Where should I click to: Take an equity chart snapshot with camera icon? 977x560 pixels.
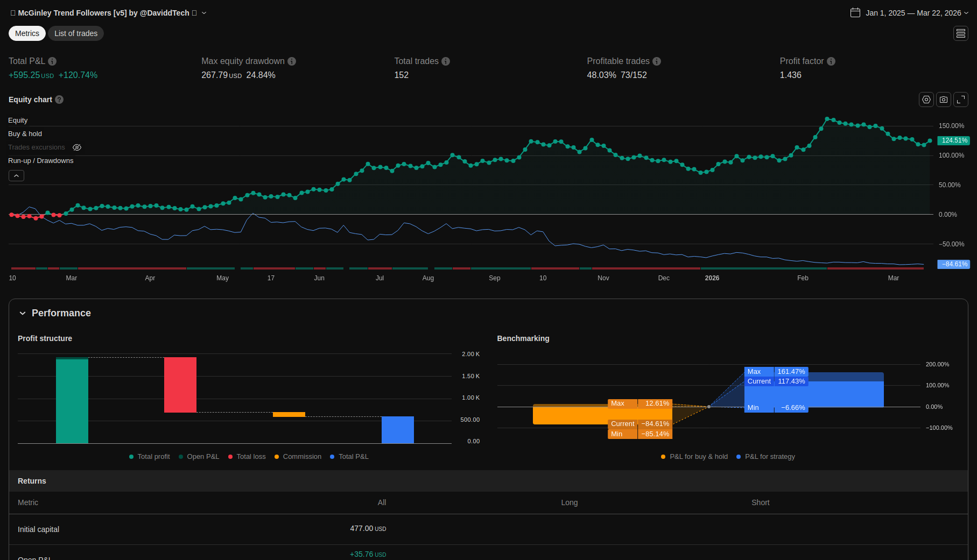point(943,100)
